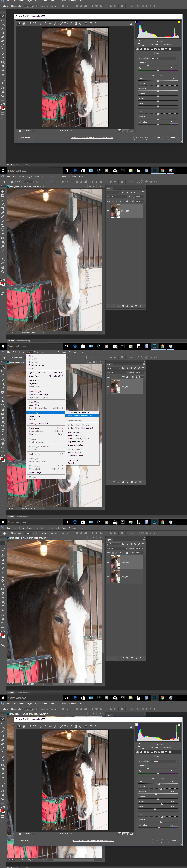The height and width of the screenshot is (868, 187).
Task: Open Tone Curve panel tab in As Shot dialog
Action: click(x=141, y=49)
